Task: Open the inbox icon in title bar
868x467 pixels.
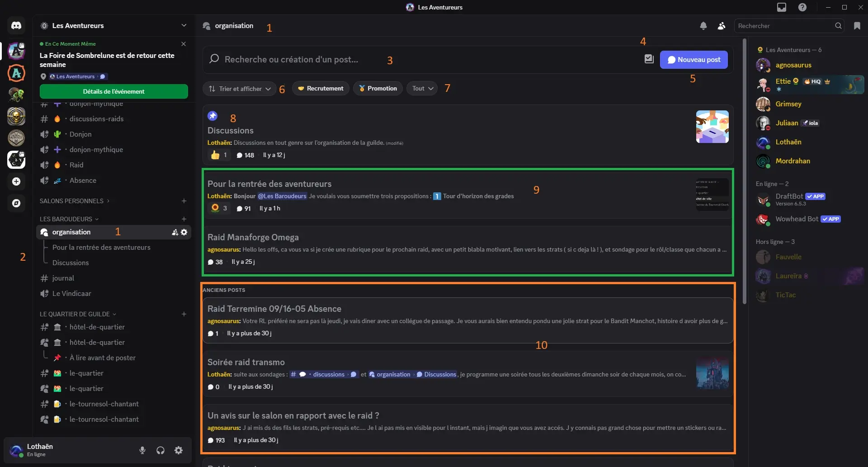Action: click(x=782, y=7)
